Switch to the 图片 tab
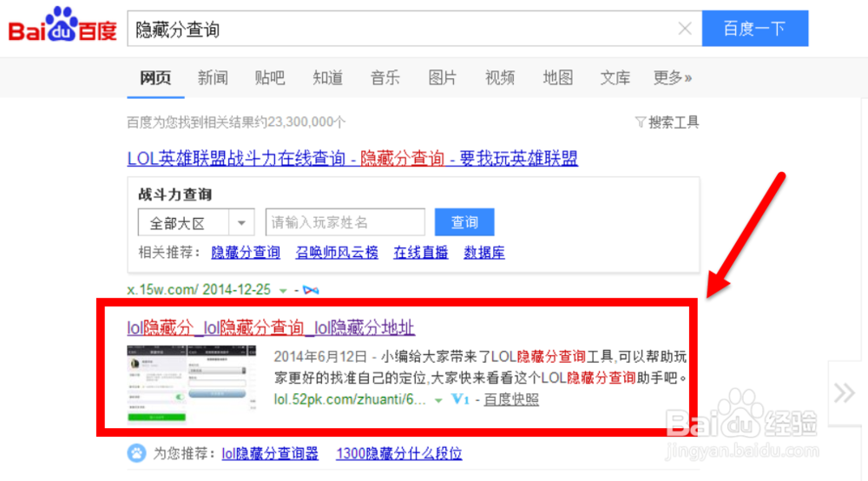This screenshot has width=868, height=481. click(x=443, y=78)
